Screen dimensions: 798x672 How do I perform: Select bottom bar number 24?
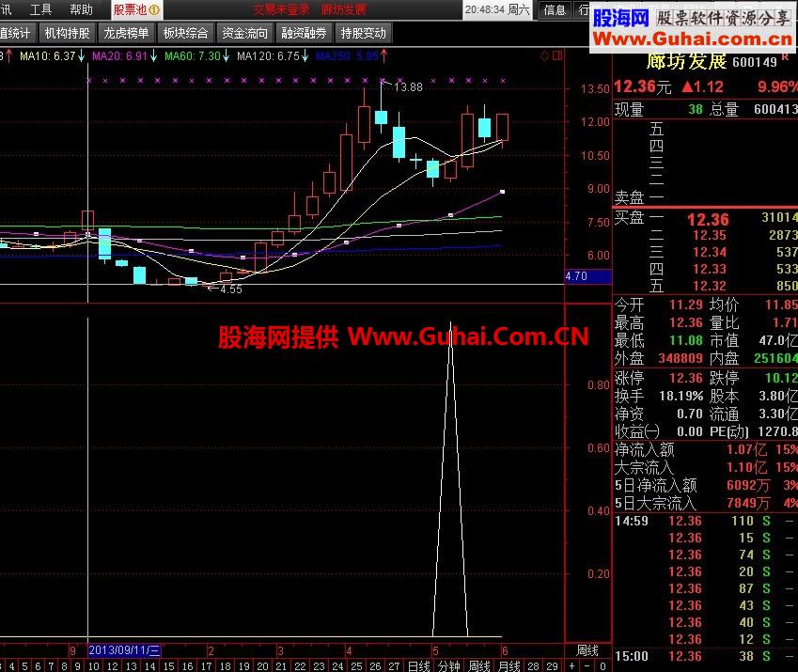tap(338, 666)
